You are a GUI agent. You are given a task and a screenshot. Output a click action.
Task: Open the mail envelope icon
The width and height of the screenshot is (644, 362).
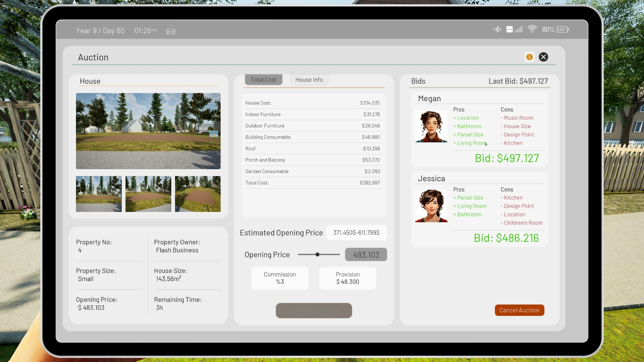[x=171, y=32]
